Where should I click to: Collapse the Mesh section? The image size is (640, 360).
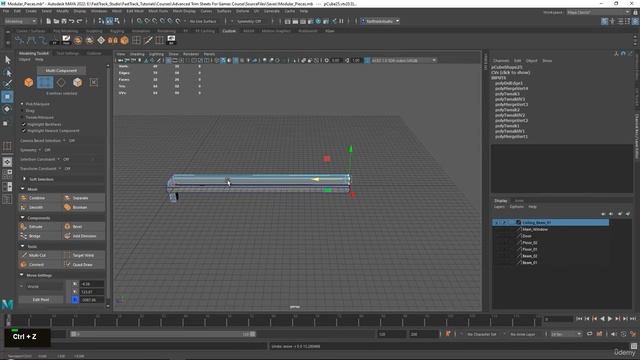pos(22,189)
